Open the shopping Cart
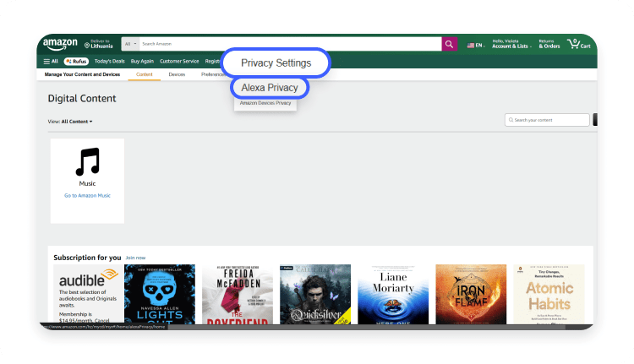Viewport: 634px width, 364px height. point(578,44)
